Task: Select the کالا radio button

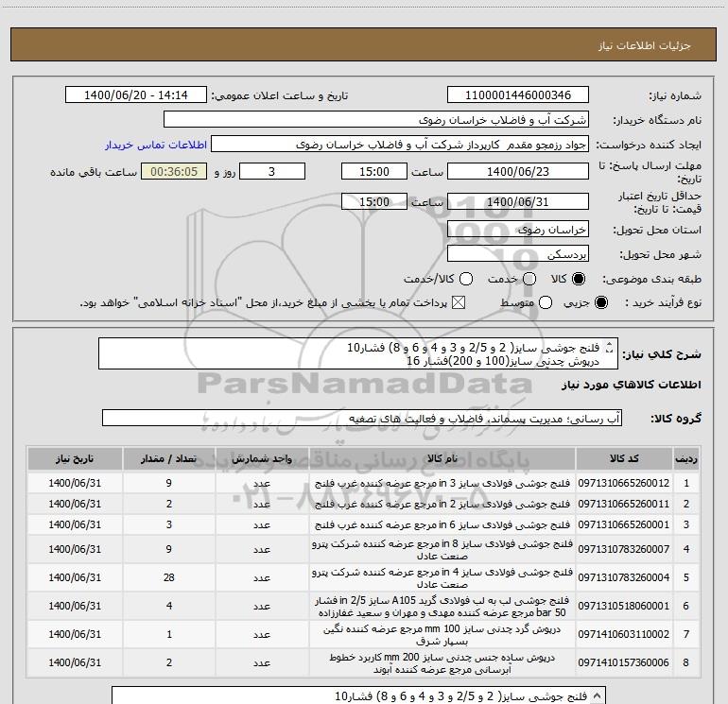Action: (579, 279)
